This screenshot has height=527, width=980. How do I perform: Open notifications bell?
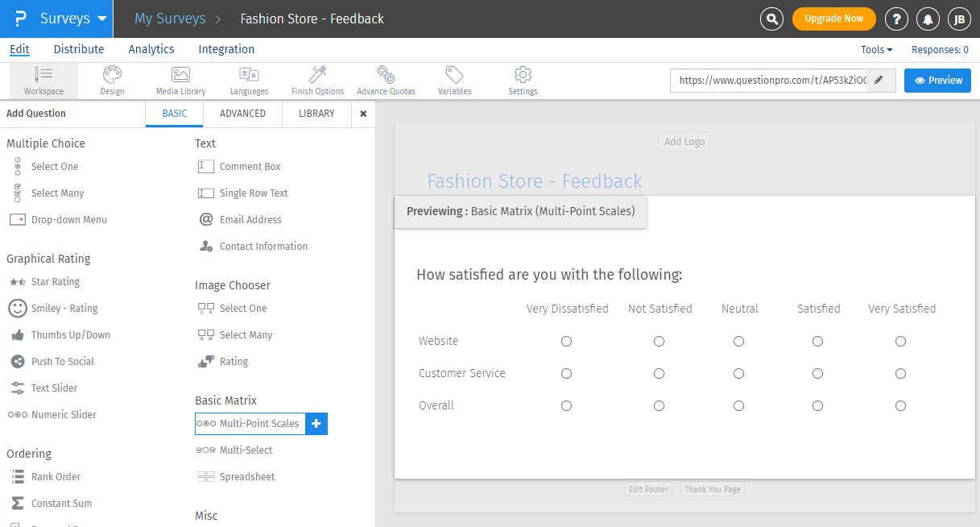[x=928, y=18]
